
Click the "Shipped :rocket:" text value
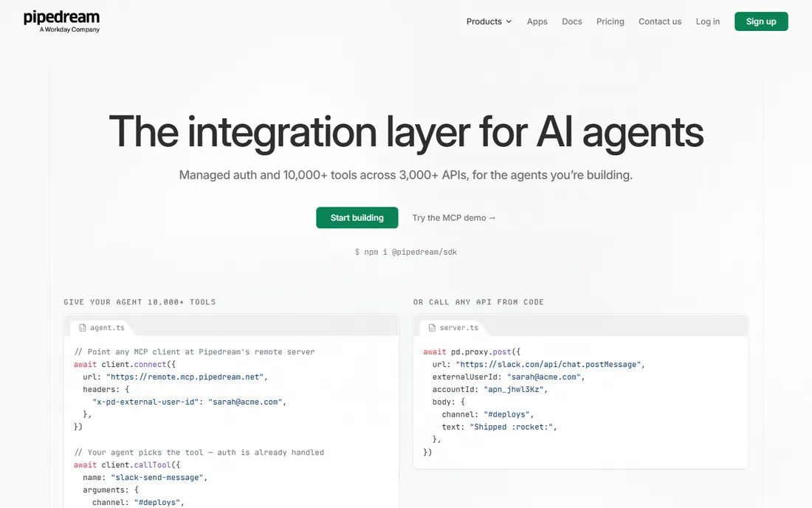[x=511, y=428]
